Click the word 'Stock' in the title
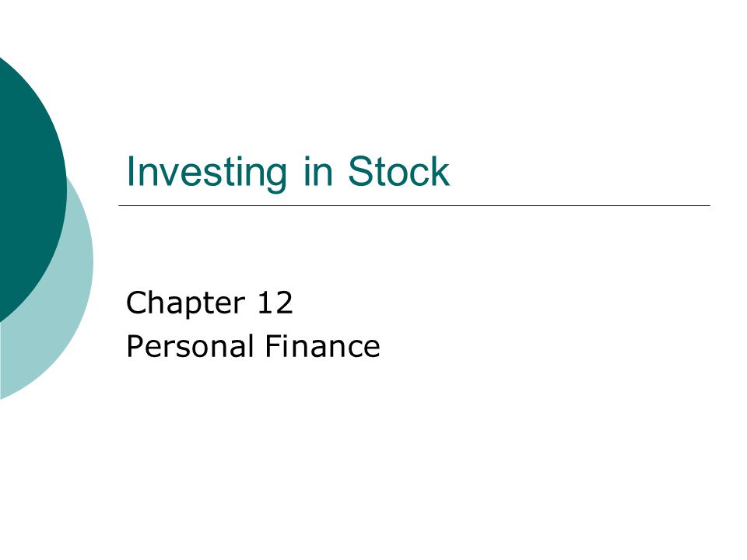This screenshot has height=560, width=747. [398, 171]
